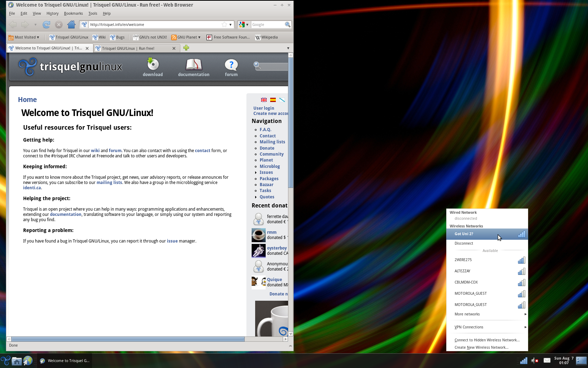Connect to CBLMDM-COX wireless network
This screenshot has height=368, width=588.
tap(487, 282)
